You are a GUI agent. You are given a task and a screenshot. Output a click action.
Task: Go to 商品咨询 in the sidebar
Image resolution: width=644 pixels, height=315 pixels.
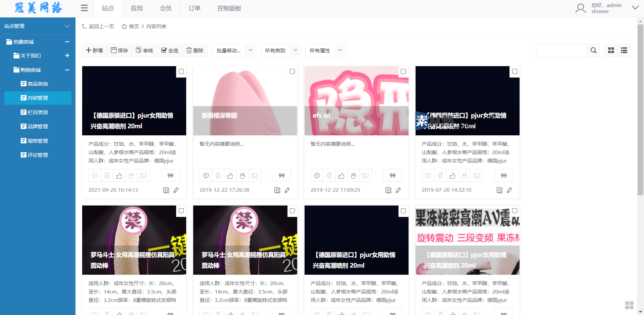click(38, 84)
